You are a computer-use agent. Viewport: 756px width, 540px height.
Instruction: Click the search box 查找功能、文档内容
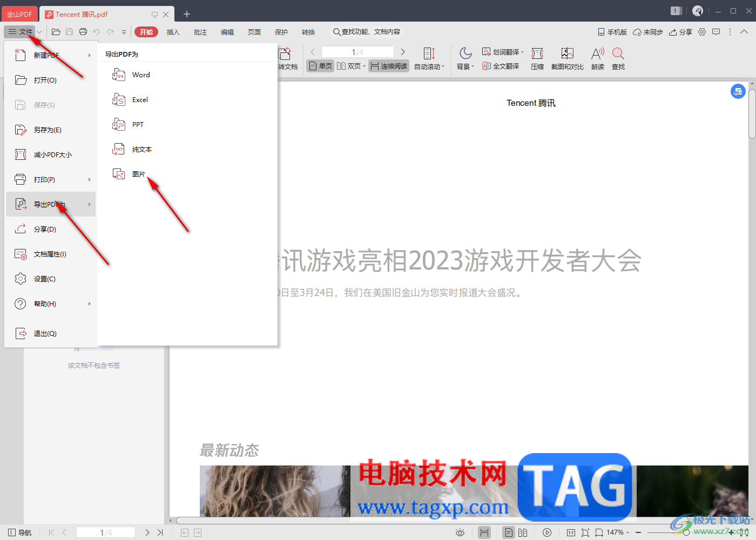tap(367, 32)
